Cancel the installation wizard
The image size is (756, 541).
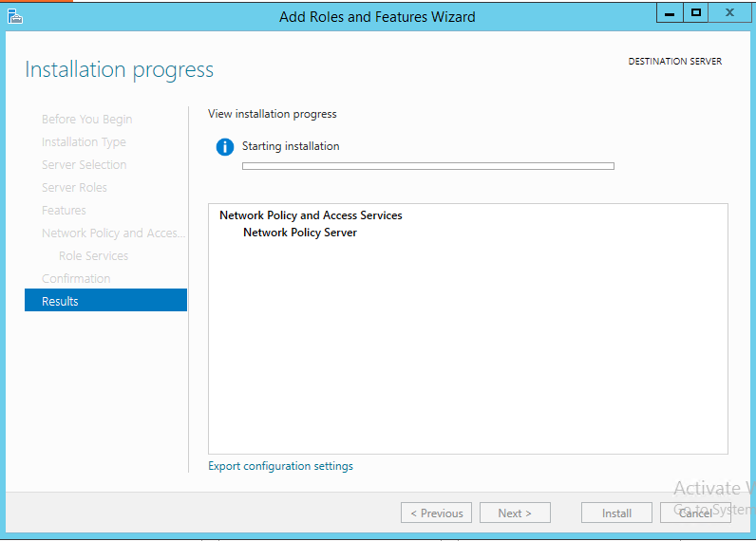695,513
